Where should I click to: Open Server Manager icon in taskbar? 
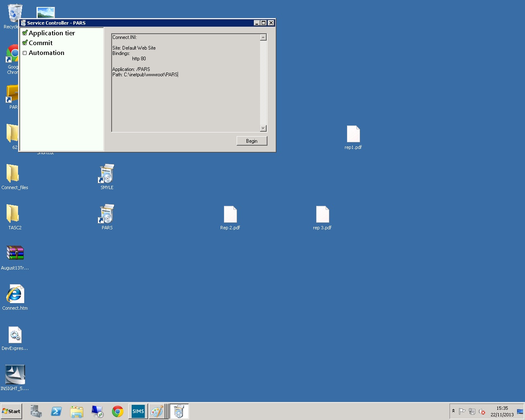tap(36, 411)
